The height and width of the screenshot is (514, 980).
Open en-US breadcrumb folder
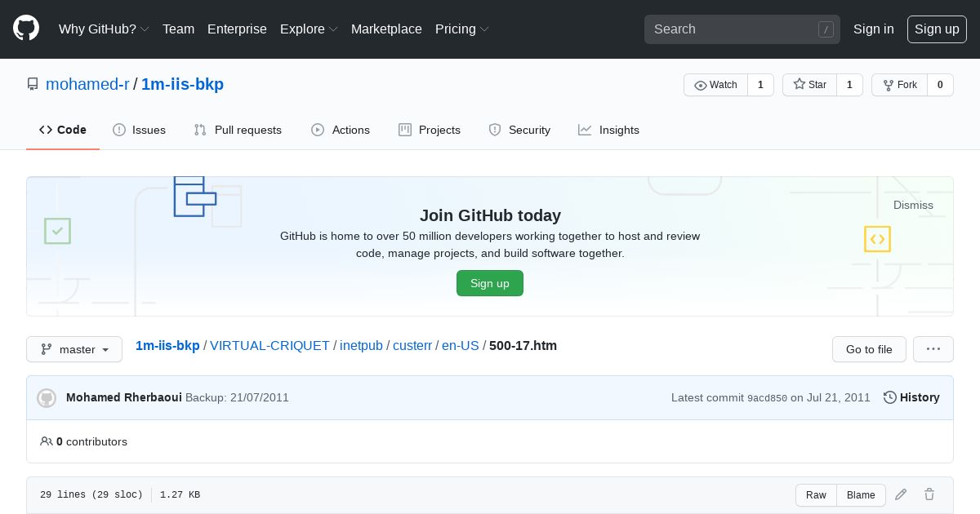click(461, 345)
